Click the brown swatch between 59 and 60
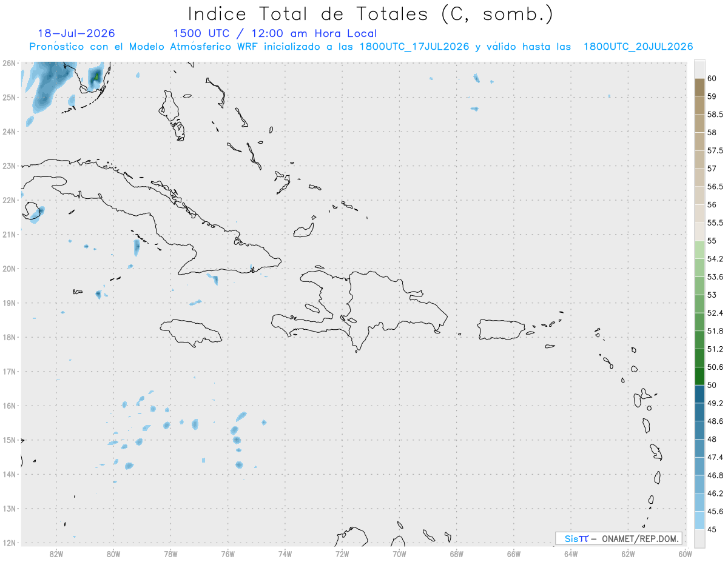The width and height of the screenshot is (728, 562). [699, 87]
